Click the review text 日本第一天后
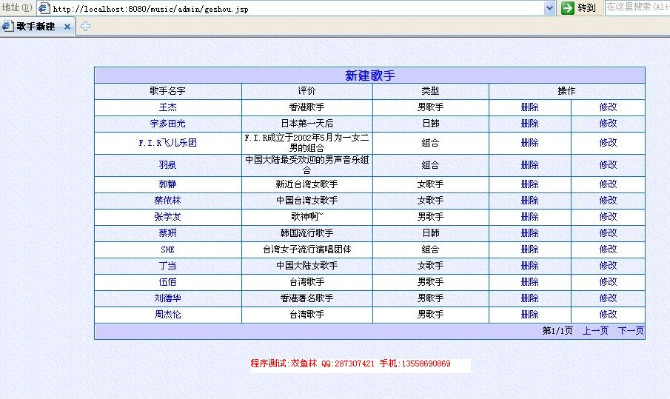This screenshot has width=670, height=399. pyautogui.click(x=307, y=123)
